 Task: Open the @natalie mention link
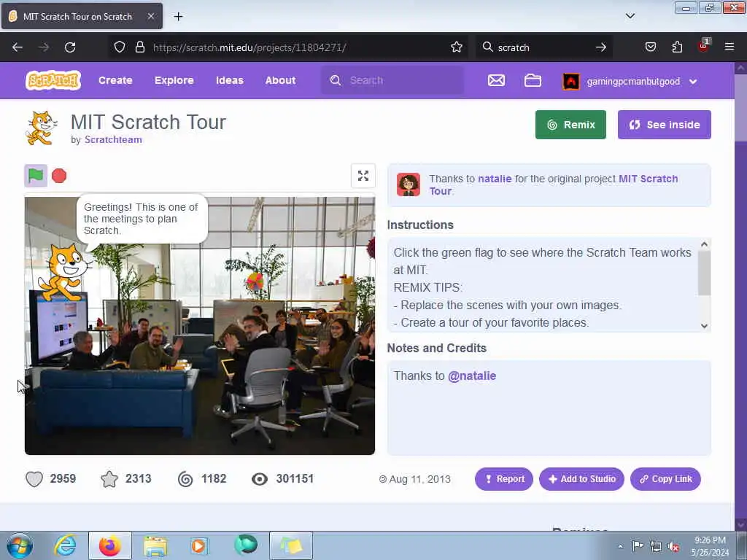(x=472, y=376)
